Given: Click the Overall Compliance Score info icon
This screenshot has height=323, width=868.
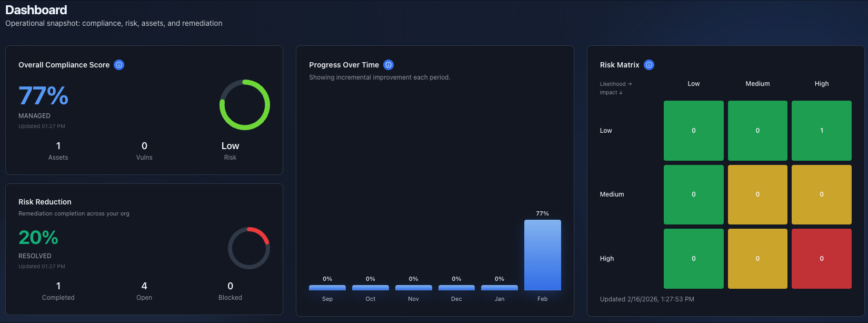Looking at the screenshot, I should point(119,65).
